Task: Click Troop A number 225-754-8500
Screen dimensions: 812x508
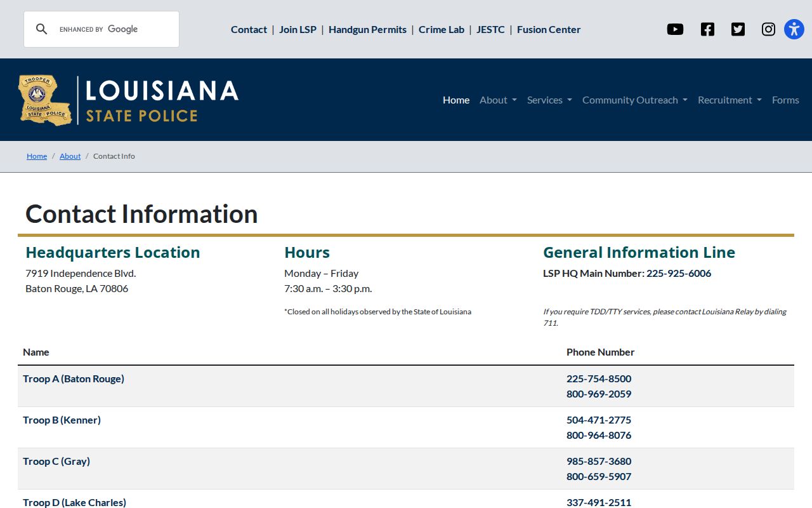Action: [x=599, y=379]
